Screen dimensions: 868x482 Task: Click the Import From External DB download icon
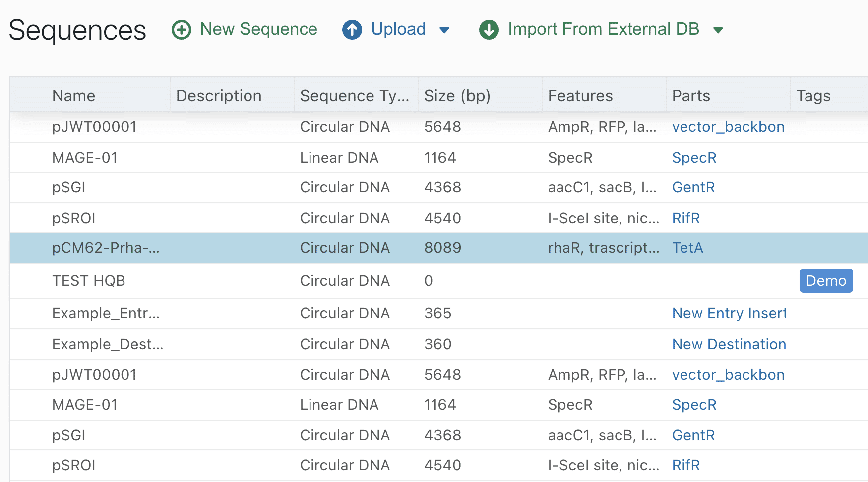coord(489,30)
